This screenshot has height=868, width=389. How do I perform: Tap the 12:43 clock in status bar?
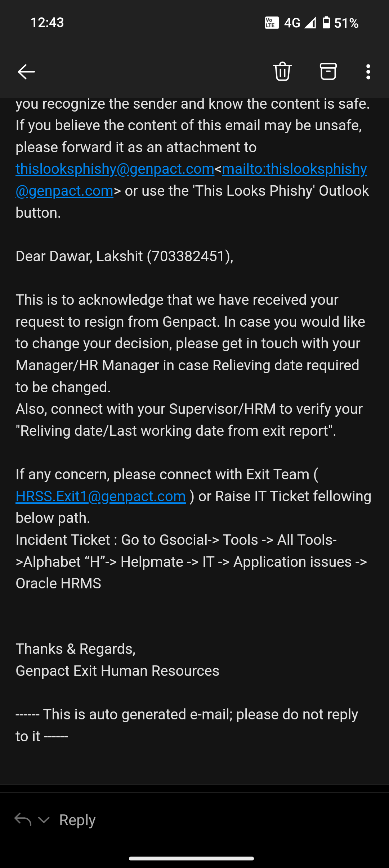(47, 23)
